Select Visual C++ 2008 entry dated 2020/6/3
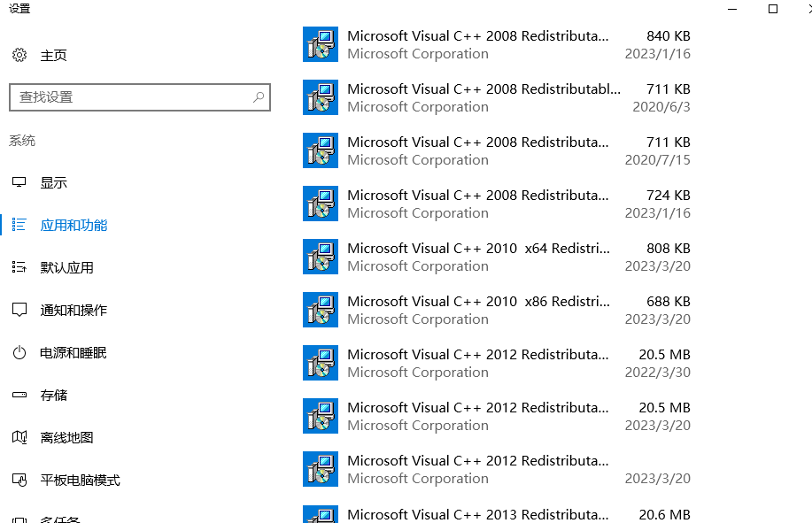The height and width of the screenshot is (523, 812). (x=497, y=97)
